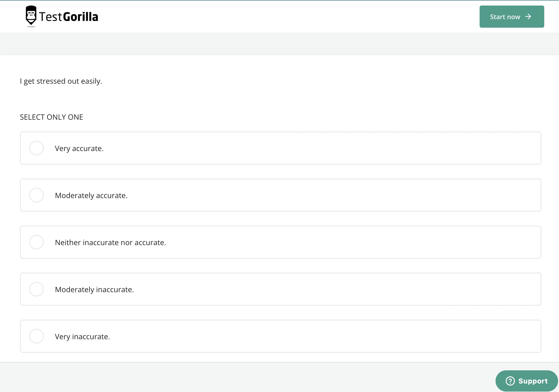Viewport: 559px width, 392px height.
Task: Click the Moderately accurate answer label
Action: click(x=91, y=196)
